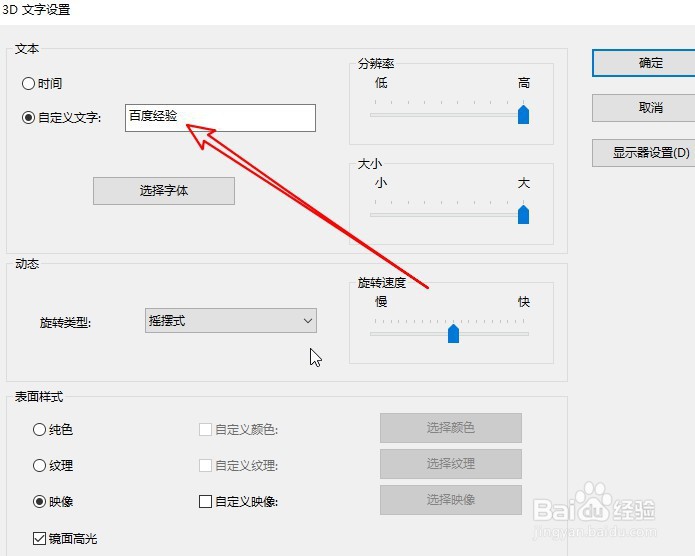The width and height of the screenshot is (695, 556).
Task: Confirm the settings with 确定
Action: pyautogui.click(x=644, y=63)
